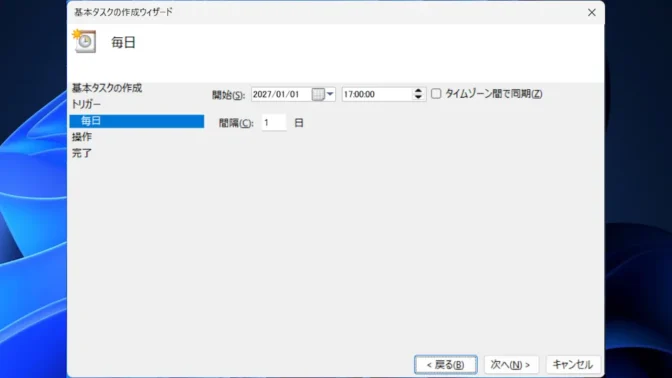The height and width of the screenshot is (378, 672).
Task: Increase start time with up spinner
Action: point(418,91)
